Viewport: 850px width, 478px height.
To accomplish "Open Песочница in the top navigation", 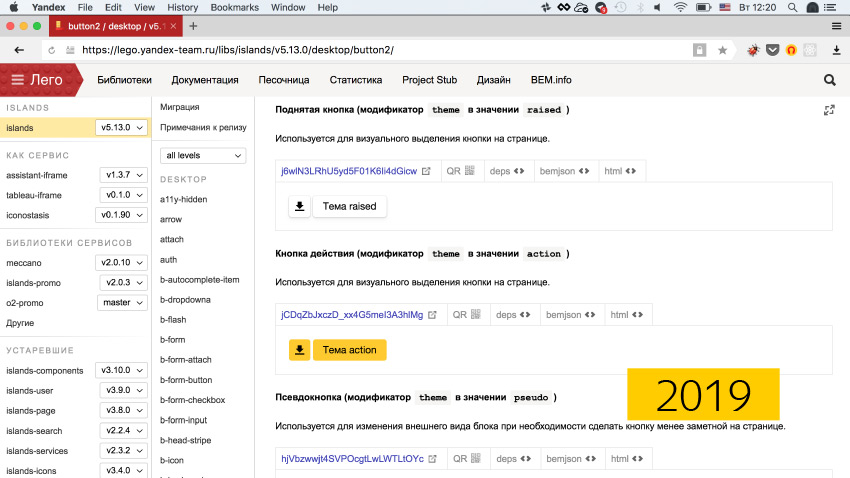I will (284, 80).
